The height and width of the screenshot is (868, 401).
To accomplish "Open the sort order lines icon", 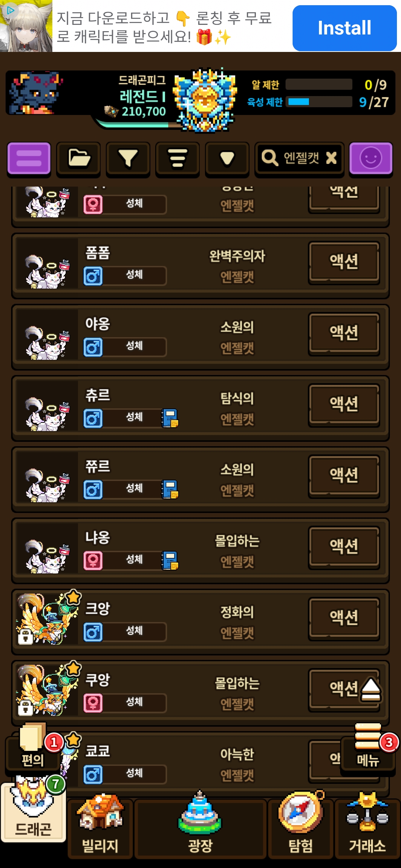I will (x=177, y=158).
